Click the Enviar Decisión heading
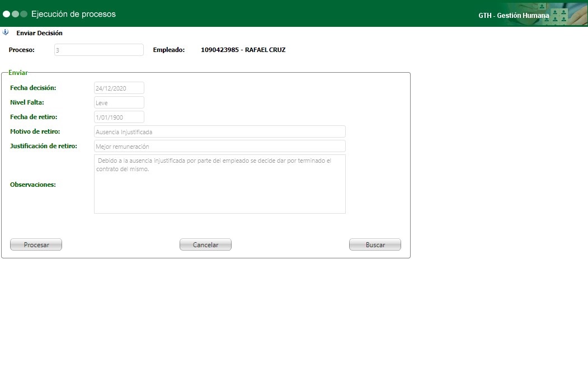The height and width of the screenshot is (368, 588). pos(39,33)
